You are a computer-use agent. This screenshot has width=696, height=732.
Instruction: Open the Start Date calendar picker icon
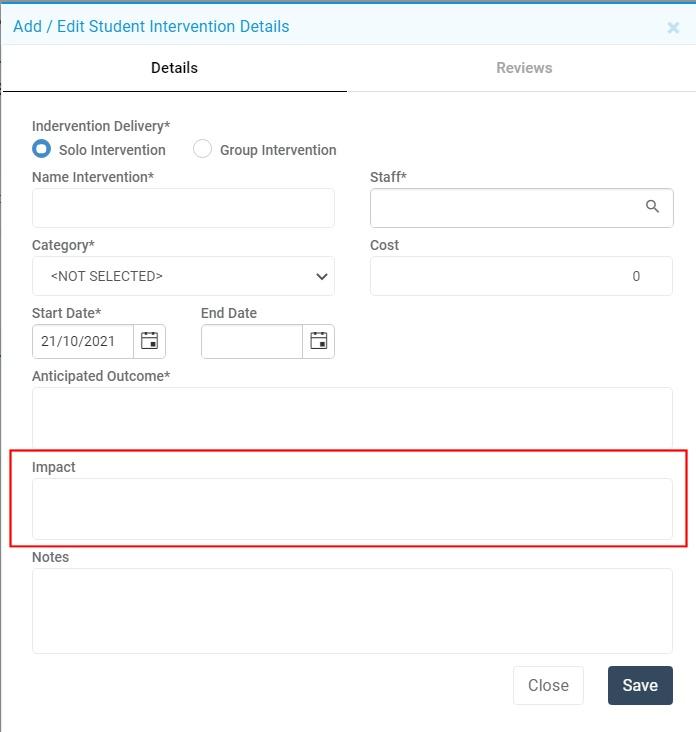149,341
